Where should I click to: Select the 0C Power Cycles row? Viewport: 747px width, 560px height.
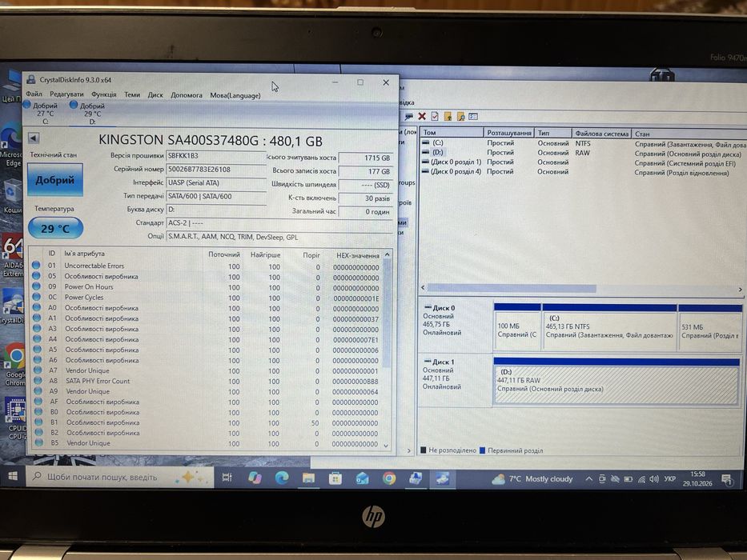click(206, 298)
